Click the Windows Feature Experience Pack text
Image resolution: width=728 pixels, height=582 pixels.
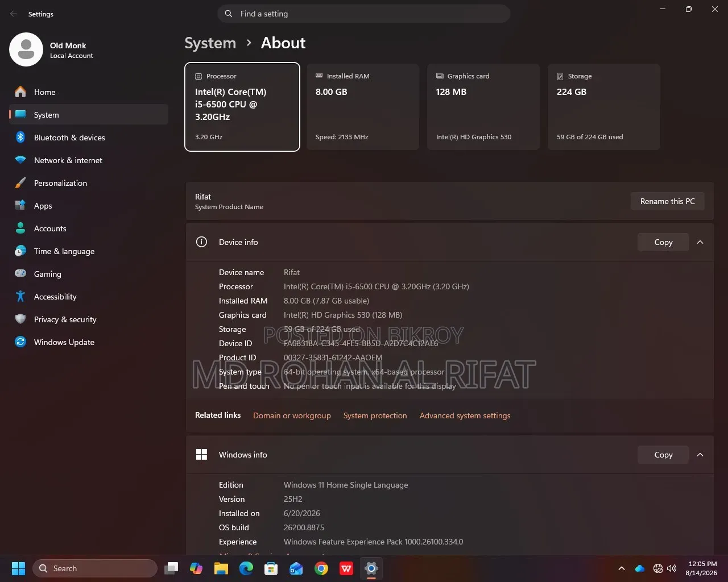[x=374, y=542]
